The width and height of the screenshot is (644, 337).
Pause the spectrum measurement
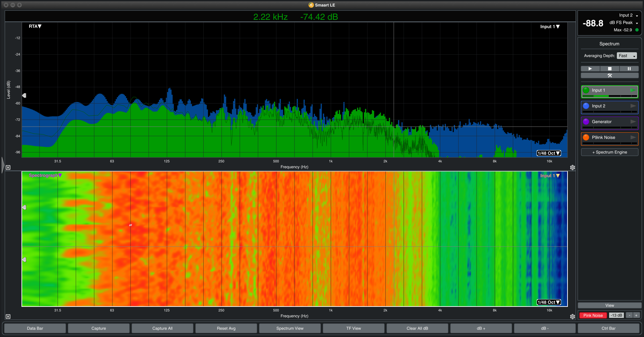point(629,69)
